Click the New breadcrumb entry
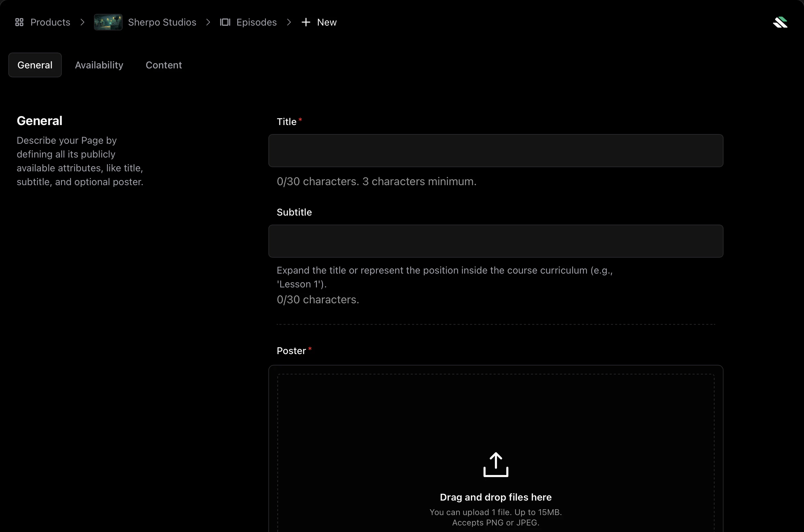Image resolution: width=804 pixels, height=532 pixels. click(x=326, y=22)
